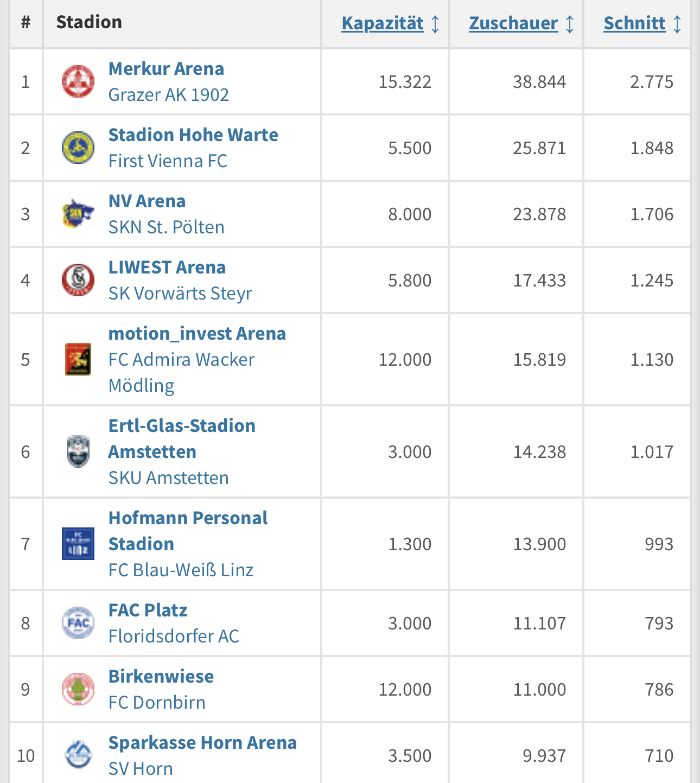Viewport: 700px width, 783px height.
Task: Click the SKN St. Pölten club crest
Action: pyautogui.click(x=78, y=214)
